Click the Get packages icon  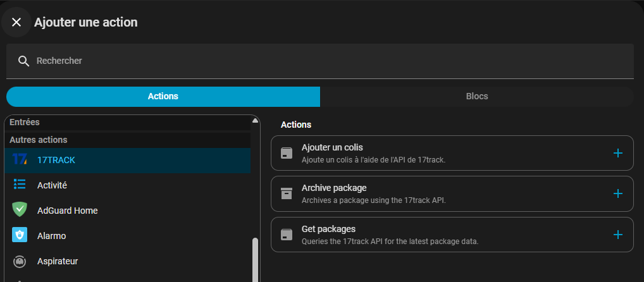click(287, 235)
